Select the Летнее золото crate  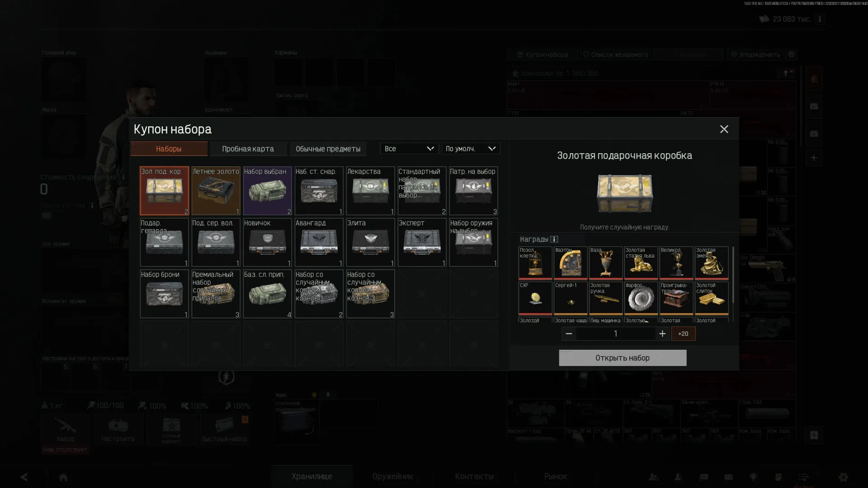click(x=216, y=191)
